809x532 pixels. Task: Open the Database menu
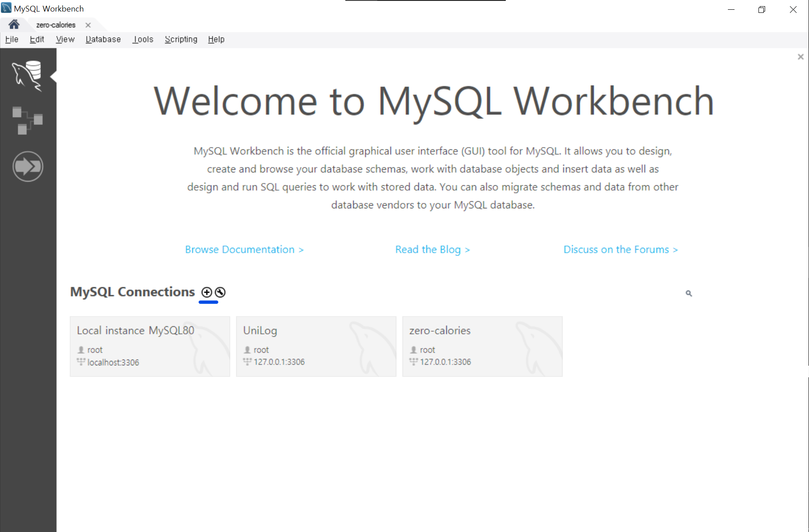103,39
